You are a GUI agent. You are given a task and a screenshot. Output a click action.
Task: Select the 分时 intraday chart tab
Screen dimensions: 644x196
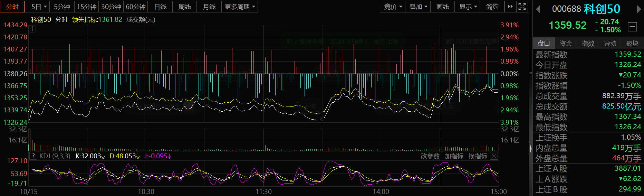(x=12, y=7)
